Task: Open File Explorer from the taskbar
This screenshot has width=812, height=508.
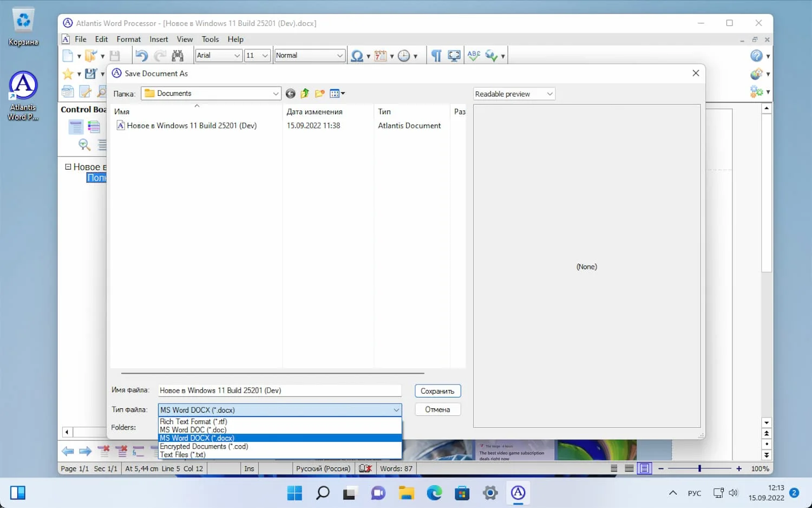Action: coord(406,493)
